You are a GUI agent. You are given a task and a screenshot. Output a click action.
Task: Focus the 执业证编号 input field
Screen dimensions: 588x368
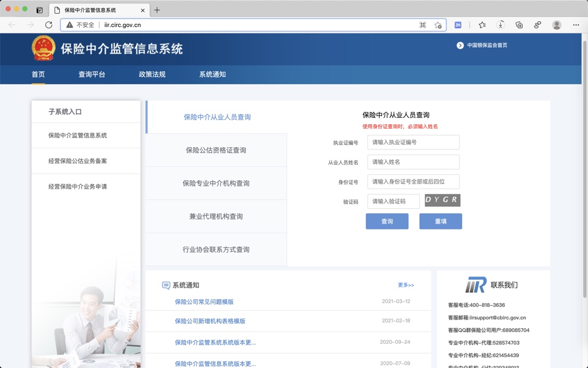pos(413,143)
